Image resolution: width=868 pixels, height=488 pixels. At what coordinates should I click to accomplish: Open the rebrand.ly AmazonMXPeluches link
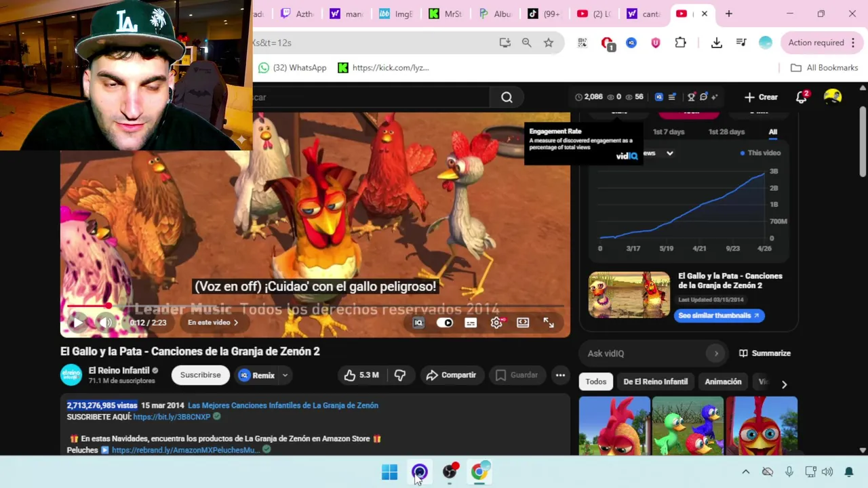coord(186,450)
